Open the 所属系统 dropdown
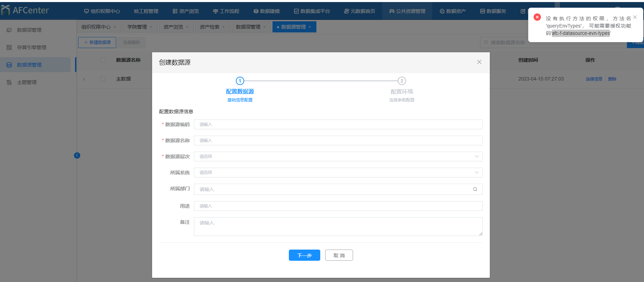Viewport: 644px width, 282px height. (x=338, y=173)
